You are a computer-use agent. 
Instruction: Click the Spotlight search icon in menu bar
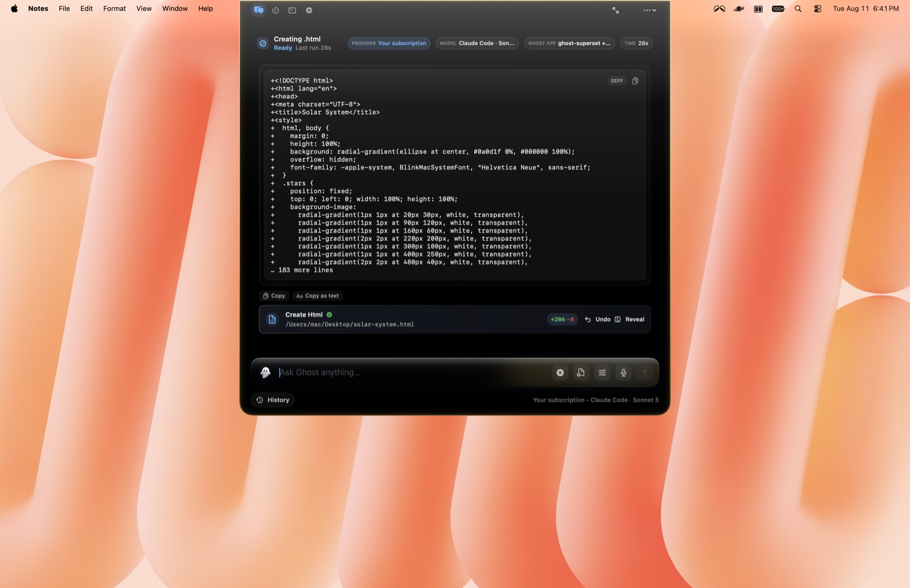(798, 9)
